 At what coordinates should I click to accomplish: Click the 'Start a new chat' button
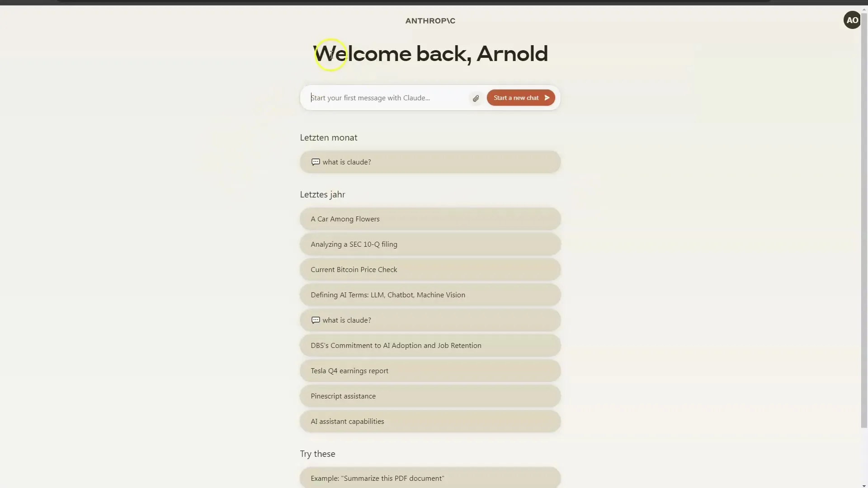point(520,98)
